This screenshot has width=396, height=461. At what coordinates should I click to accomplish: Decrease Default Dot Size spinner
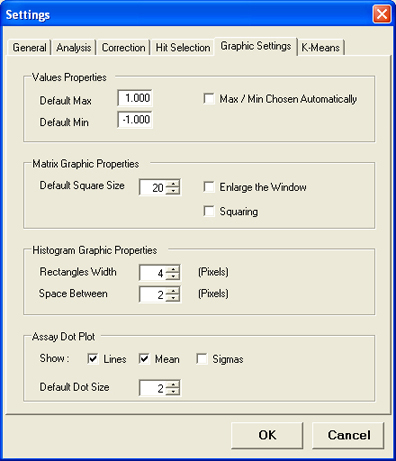[173, 391]
